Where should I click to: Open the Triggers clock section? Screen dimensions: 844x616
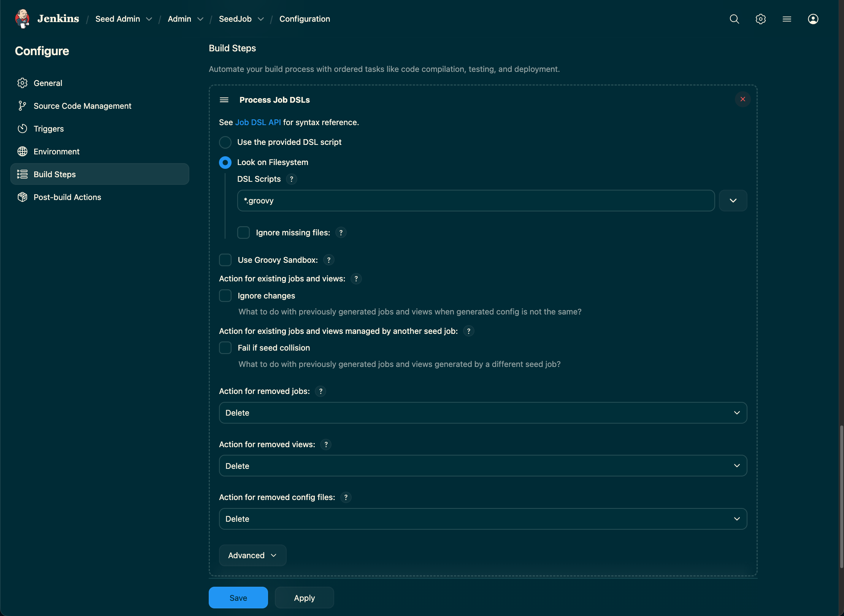[22, 129]
